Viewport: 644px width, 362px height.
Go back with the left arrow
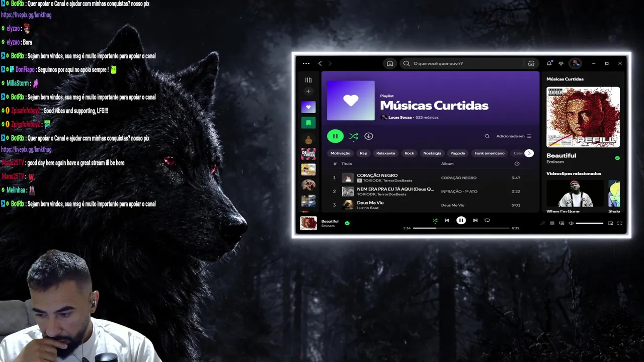[x=320, y=63]
